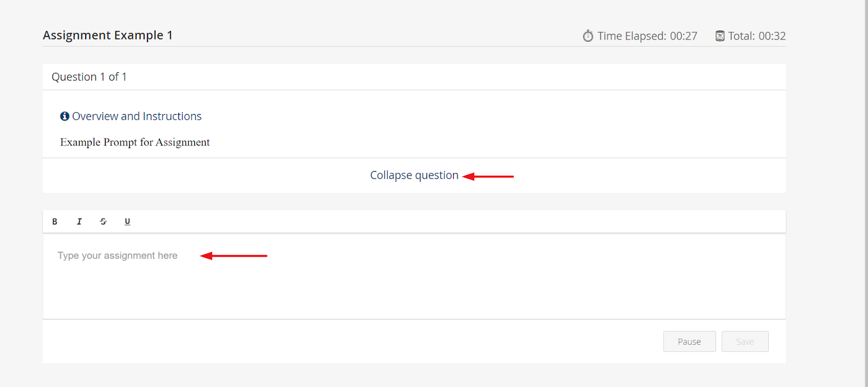Image resolution: width=868 pixels, height=387 pixels.
Task: Click the Question 1 of 1 header
Action: click(89, 77)
